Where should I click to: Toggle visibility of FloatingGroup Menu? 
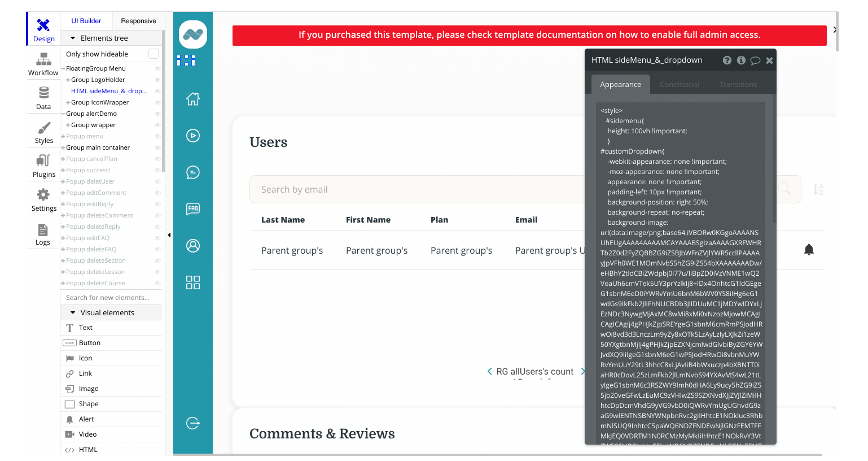[x=157, y=68]
